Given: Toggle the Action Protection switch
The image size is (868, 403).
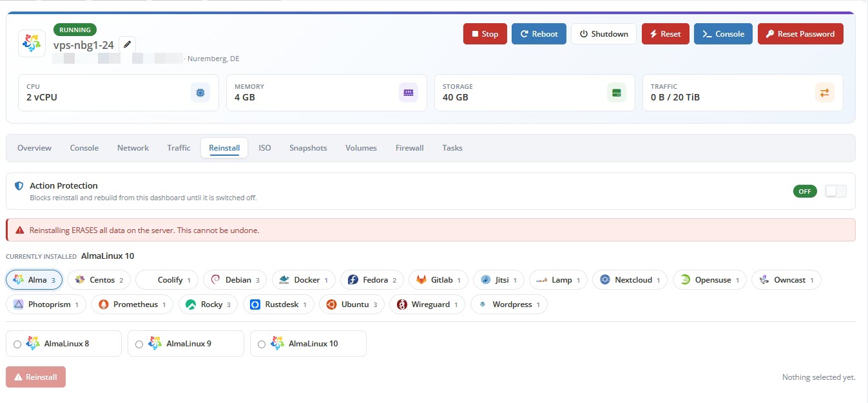Looking at the screenshot, I should 836,191.
